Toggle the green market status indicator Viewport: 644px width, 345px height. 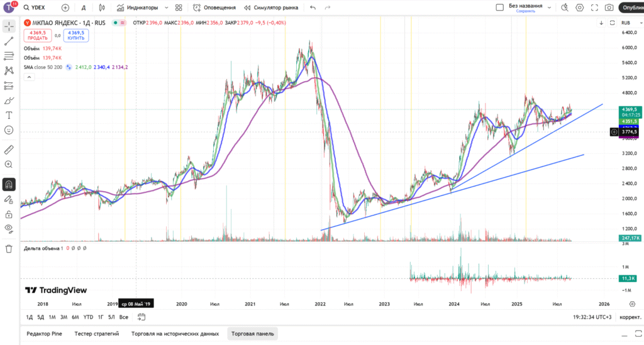click(x=116, y=23)
